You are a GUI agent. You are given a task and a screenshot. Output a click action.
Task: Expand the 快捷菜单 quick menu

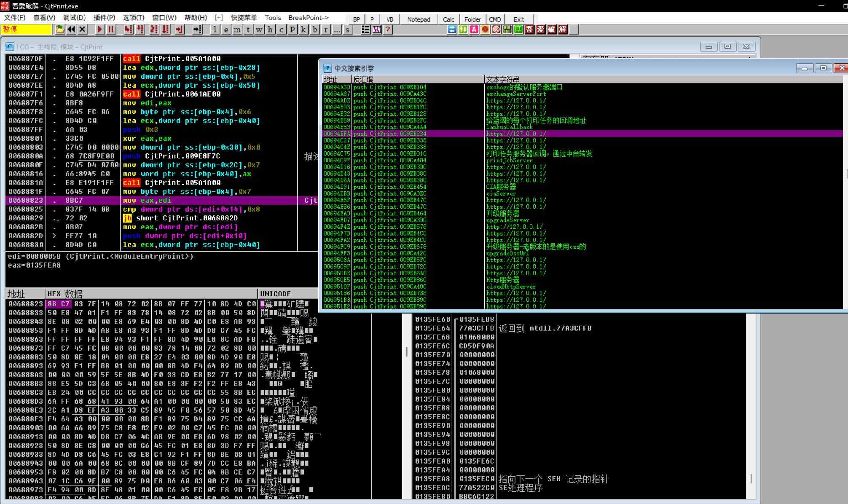(x=244, y=18)
